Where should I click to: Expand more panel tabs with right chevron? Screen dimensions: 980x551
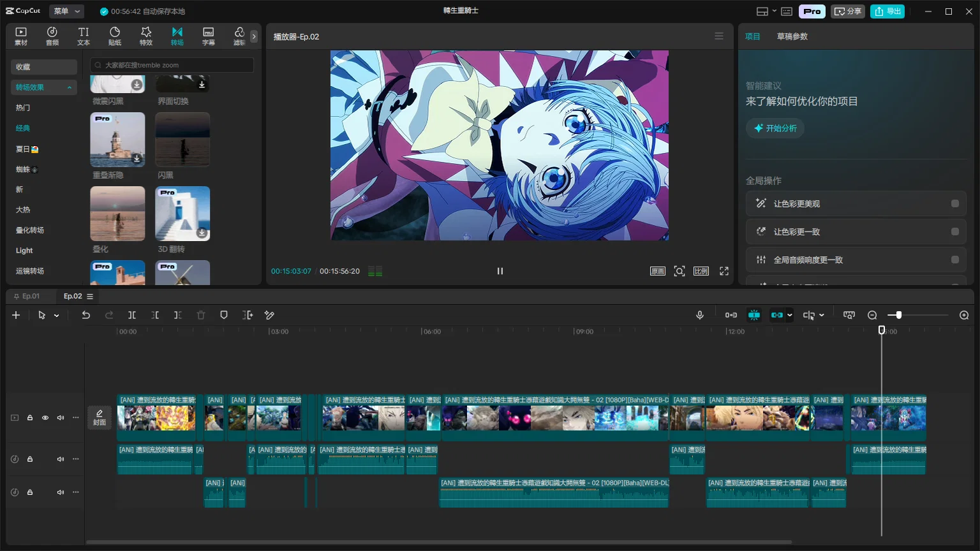pyautogui.click(x=254, y=36)
